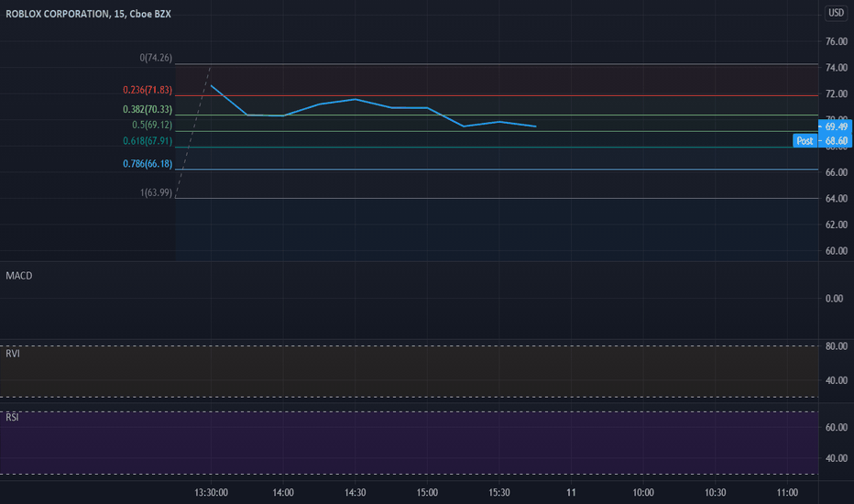Click the 66.00 price axis value

tap(836, 172)
